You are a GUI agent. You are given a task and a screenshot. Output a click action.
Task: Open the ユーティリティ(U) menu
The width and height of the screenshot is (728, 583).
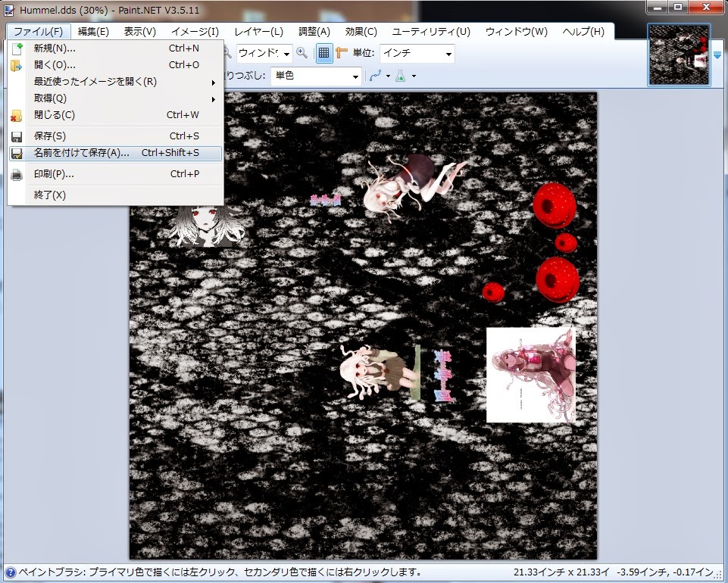point(431,32)
